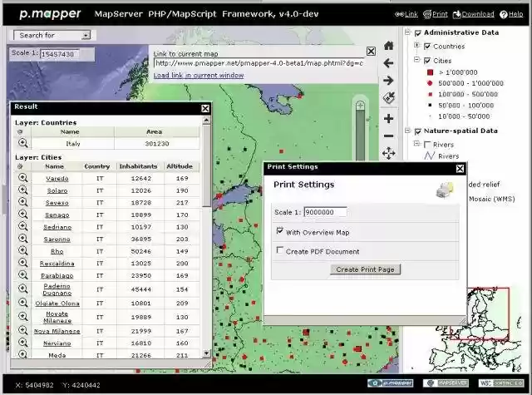Click the Altitude column header
Viewport: 532px width, 395px height.
pos(180,166)
